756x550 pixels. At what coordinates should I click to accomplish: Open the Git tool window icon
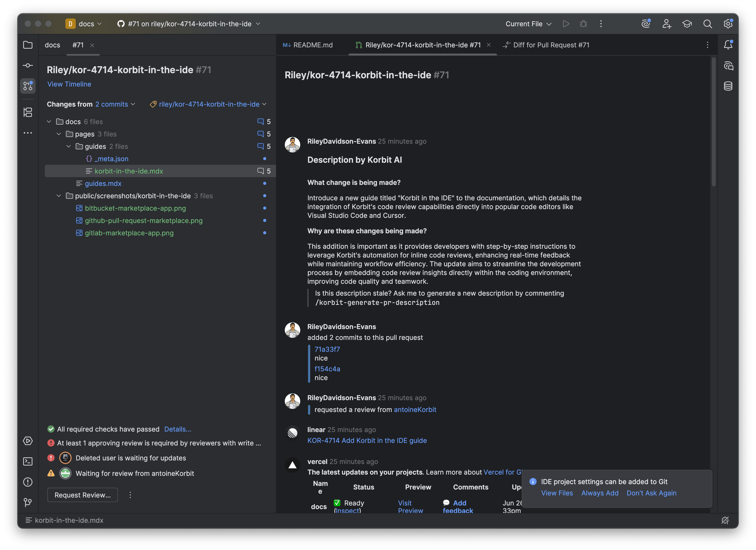tap(28, 502)
